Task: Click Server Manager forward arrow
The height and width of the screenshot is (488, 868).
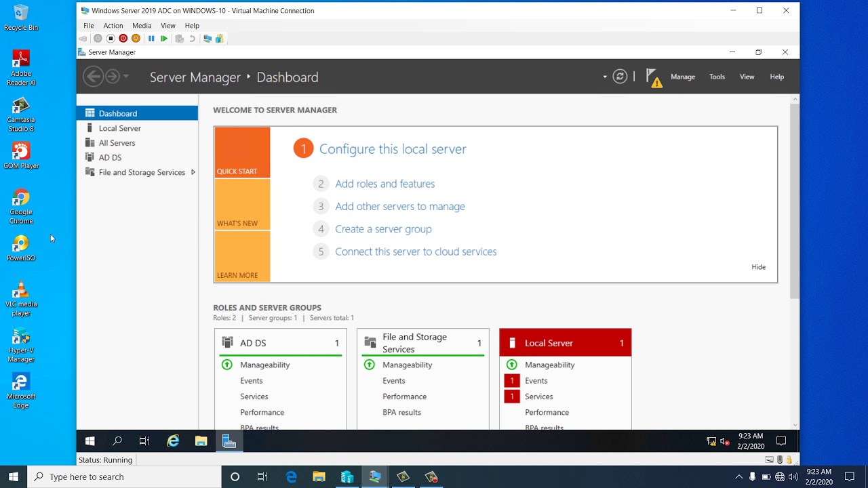Action: point(113,77)
